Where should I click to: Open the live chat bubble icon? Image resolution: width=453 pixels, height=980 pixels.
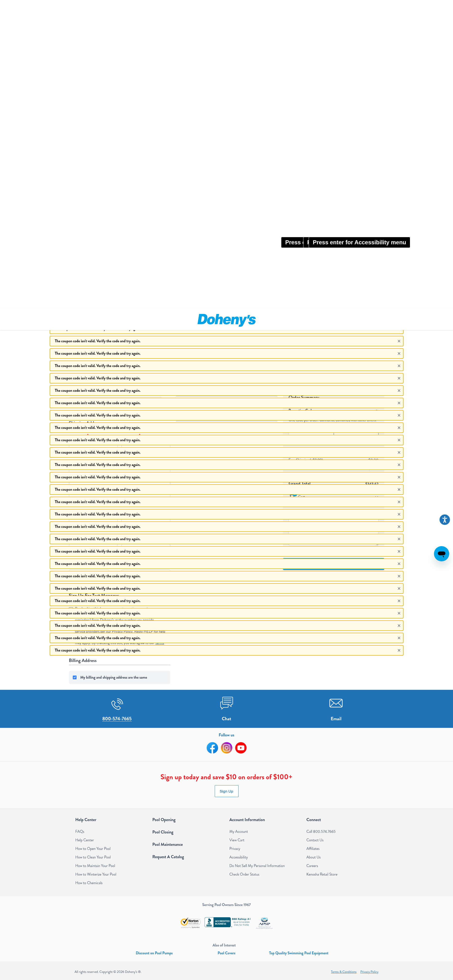coord(441,554)
